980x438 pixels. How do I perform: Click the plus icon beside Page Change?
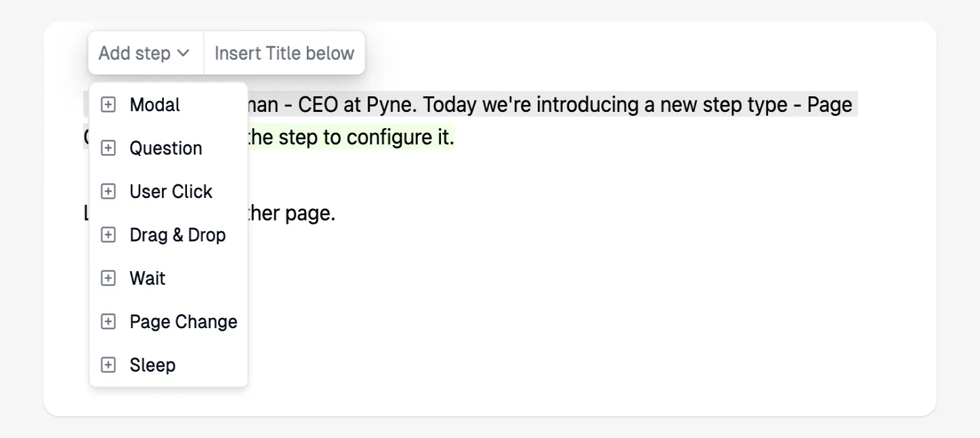coord(108,321)
